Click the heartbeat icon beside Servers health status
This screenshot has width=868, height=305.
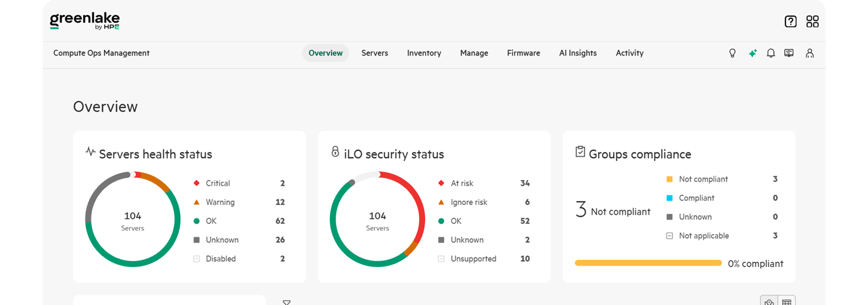90,151
